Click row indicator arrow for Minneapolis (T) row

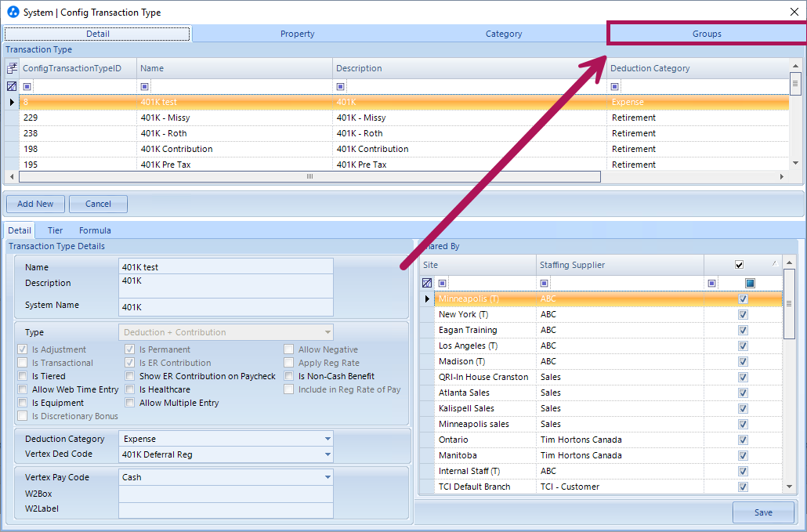pos(427,299)
